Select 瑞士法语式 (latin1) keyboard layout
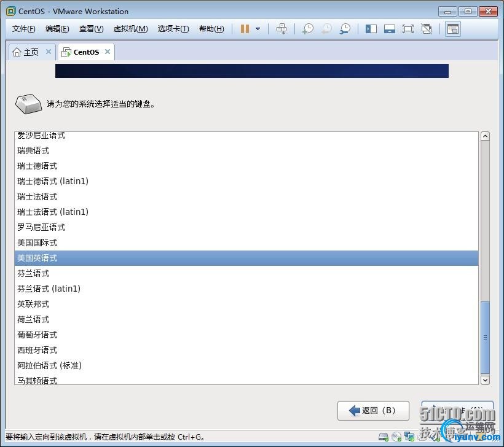 pos(246,212)
